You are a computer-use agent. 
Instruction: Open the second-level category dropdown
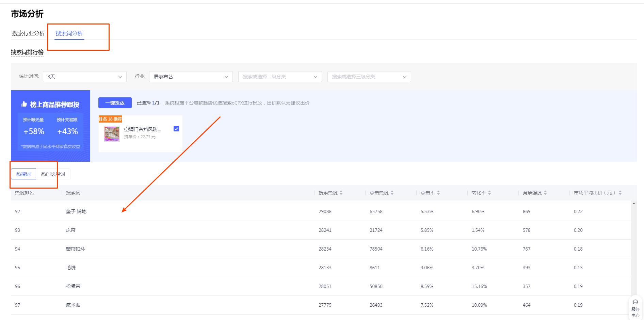pos(280,77)
